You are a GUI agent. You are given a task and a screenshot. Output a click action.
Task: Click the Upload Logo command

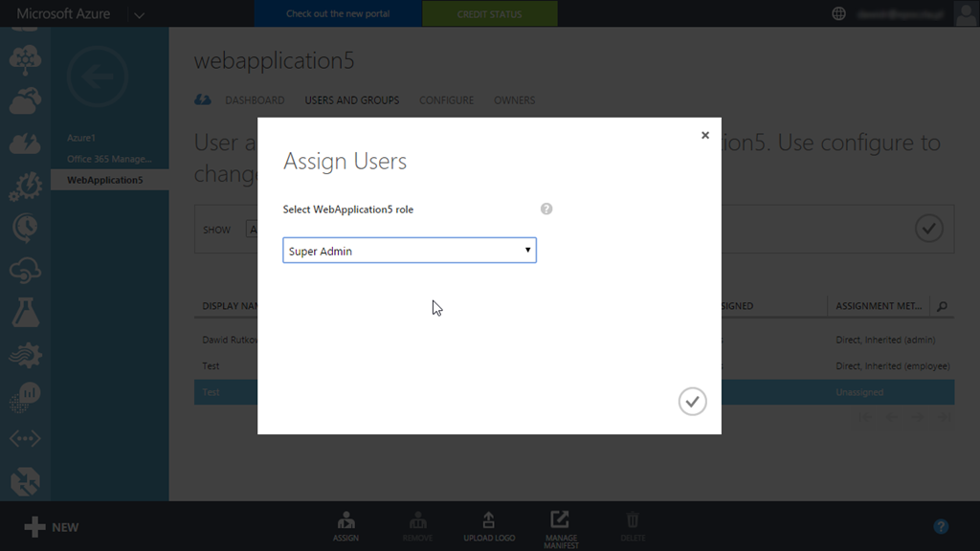click(x=488, y=526)
